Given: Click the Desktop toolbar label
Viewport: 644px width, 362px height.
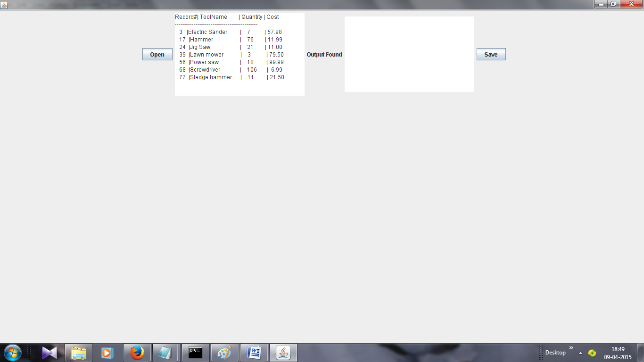Looking at the screenshot, I should point(555,353).
